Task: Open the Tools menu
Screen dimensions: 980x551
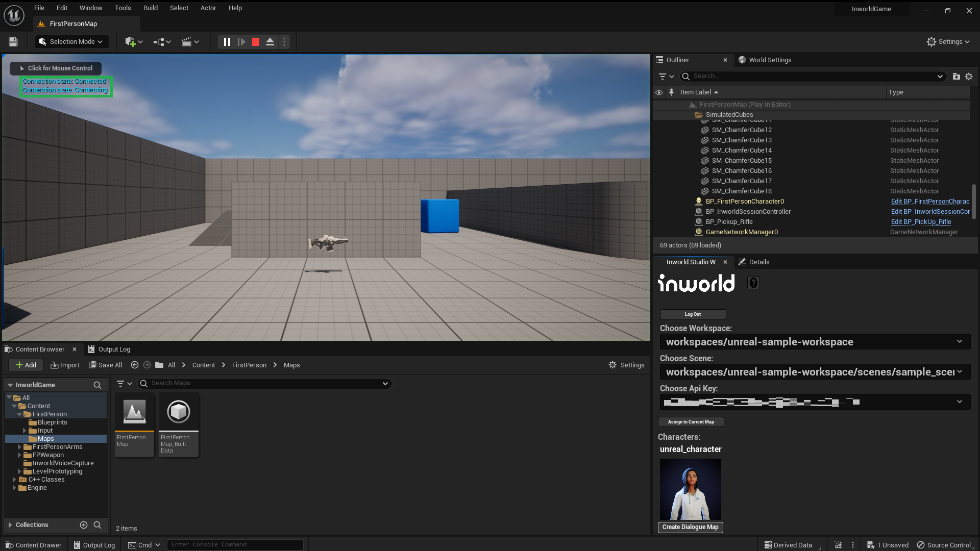Action: pos(122,8)
